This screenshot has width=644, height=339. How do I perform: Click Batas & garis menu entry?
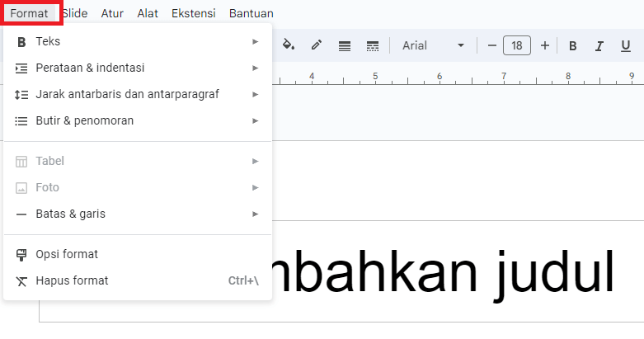click(x=138, y=214)
